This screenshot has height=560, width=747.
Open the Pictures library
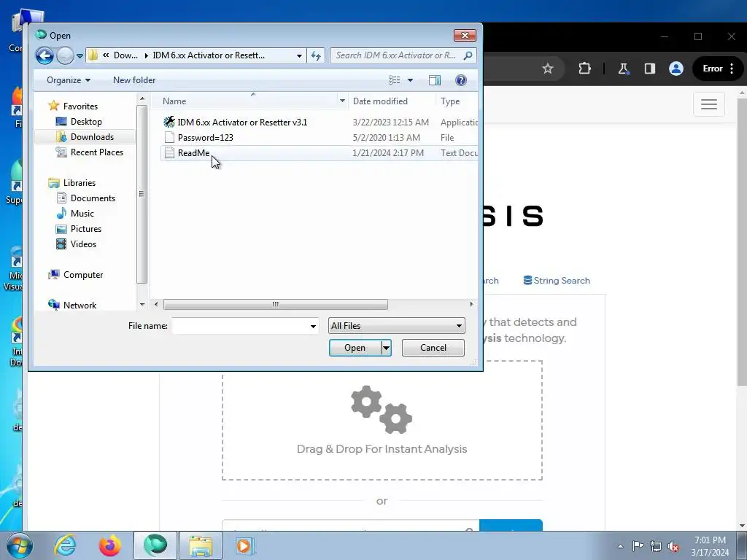86,228
